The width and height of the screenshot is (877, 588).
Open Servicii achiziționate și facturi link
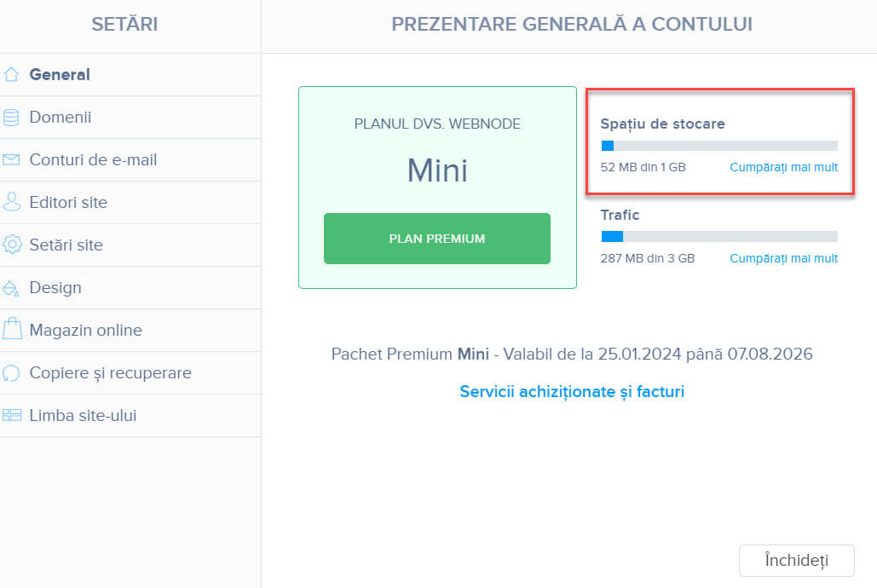point(572,392)
